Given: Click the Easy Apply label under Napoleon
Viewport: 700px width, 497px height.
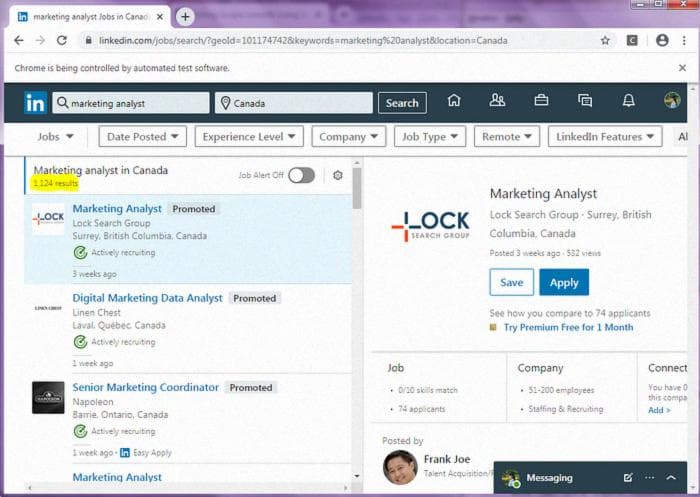Looking at the screenshot, I should coord(152,453).
